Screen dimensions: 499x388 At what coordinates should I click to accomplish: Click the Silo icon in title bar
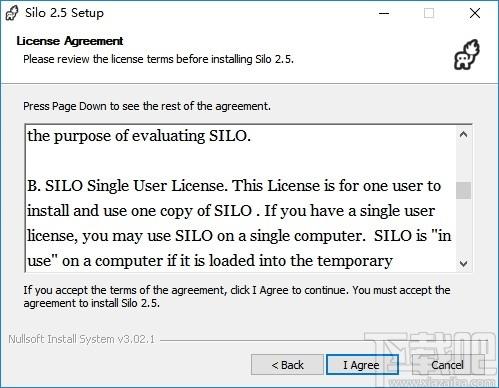[12, 13]
